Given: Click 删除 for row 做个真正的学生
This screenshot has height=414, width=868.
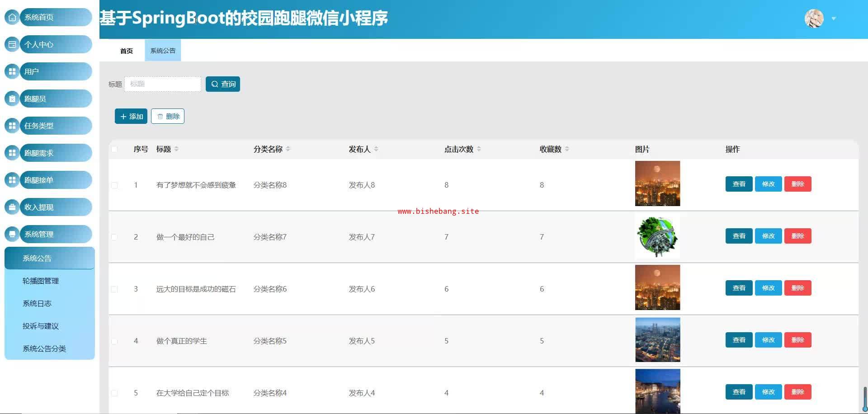Looking at the screenshot, I should 797,340.
